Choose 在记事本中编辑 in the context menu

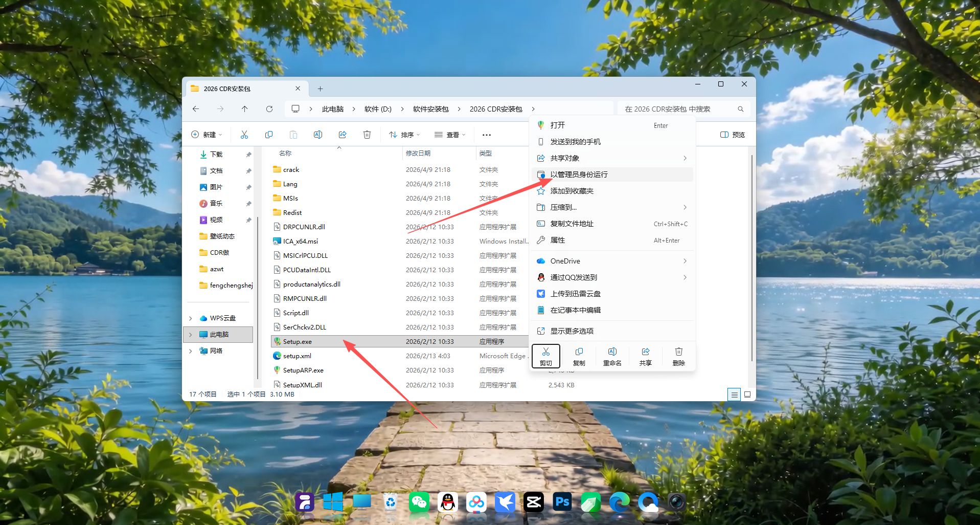pyautogui.click(x=612, y=310)
